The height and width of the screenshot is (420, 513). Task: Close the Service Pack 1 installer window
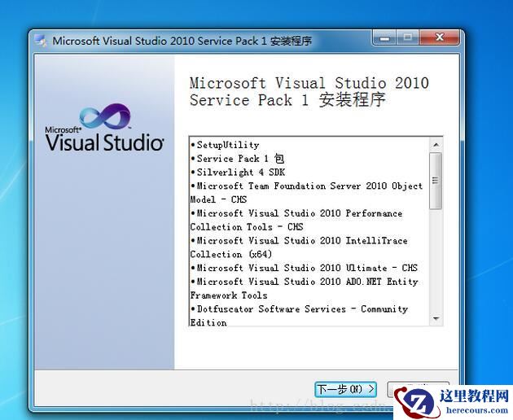(x=440, y=37)
